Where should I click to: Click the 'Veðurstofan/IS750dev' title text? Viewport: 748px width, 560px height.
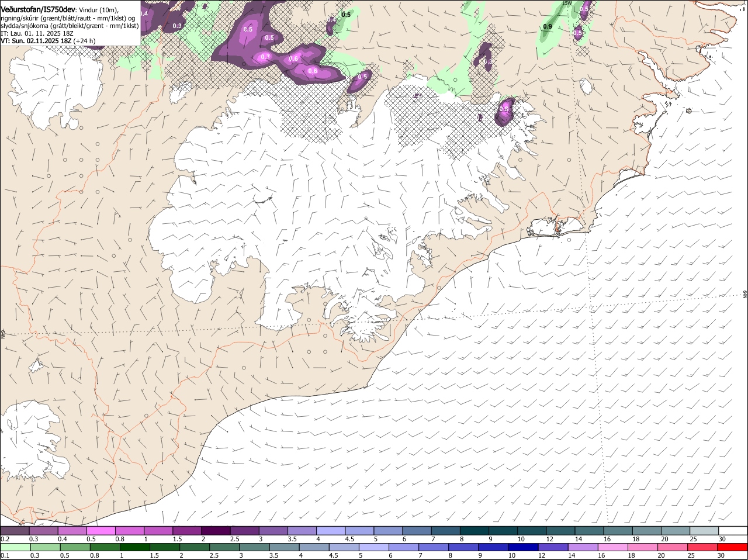(x=38, y=9)
